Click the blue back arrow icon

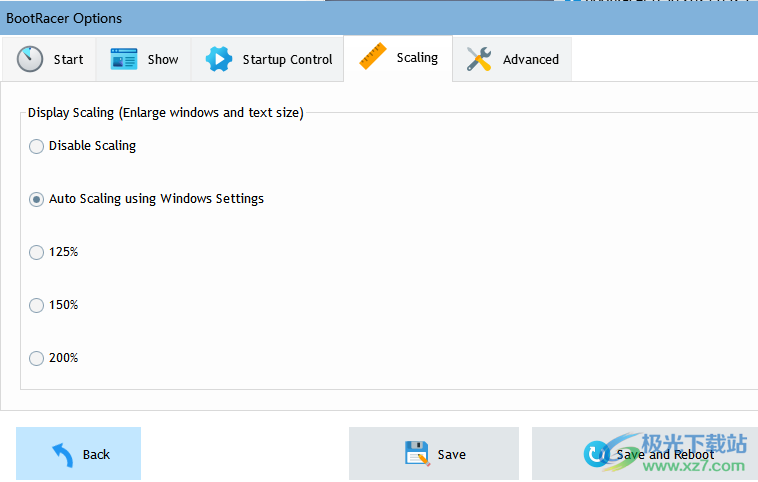pos(63,455)
